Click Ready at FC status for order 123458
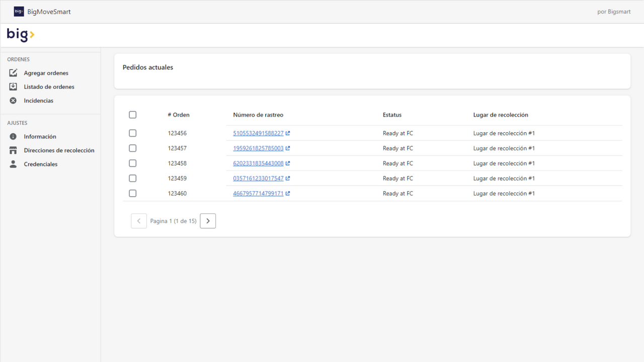 point(398,163)
